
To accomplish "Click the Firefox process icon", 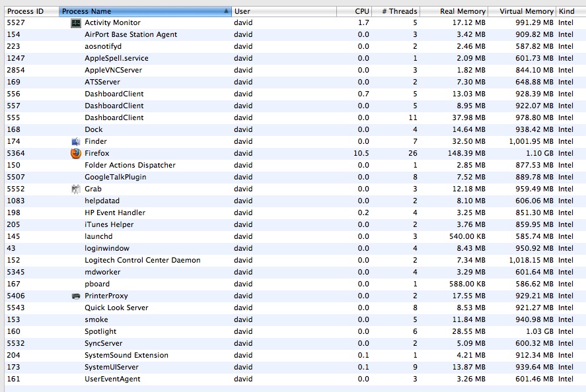I will click(x=76, y=154).
